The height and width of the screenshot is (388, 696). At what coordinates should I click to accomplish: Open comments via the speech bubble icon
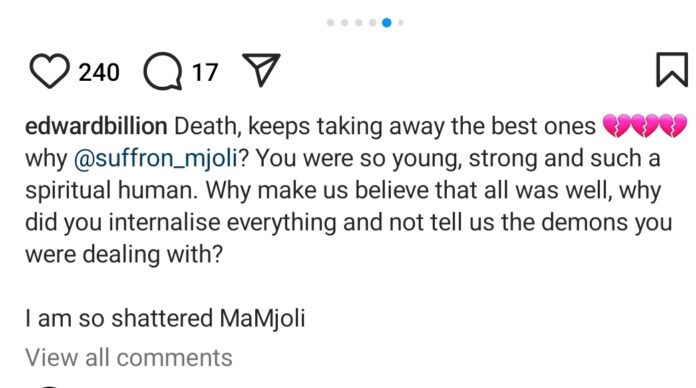[163, 71]
